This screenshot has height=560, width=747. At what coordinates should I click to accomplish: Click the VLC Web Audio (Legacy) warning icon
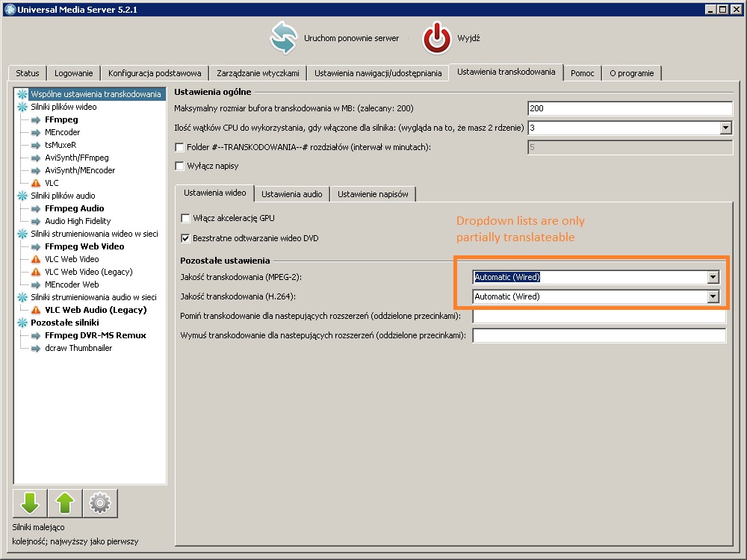(x=36, y=310)
